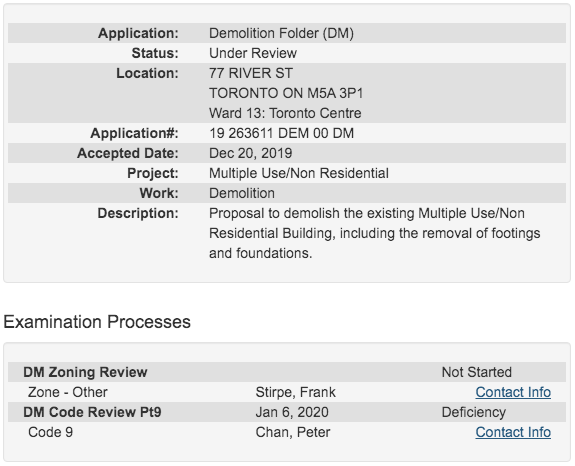Click the Not Started status text

click(x=476, y=372)
